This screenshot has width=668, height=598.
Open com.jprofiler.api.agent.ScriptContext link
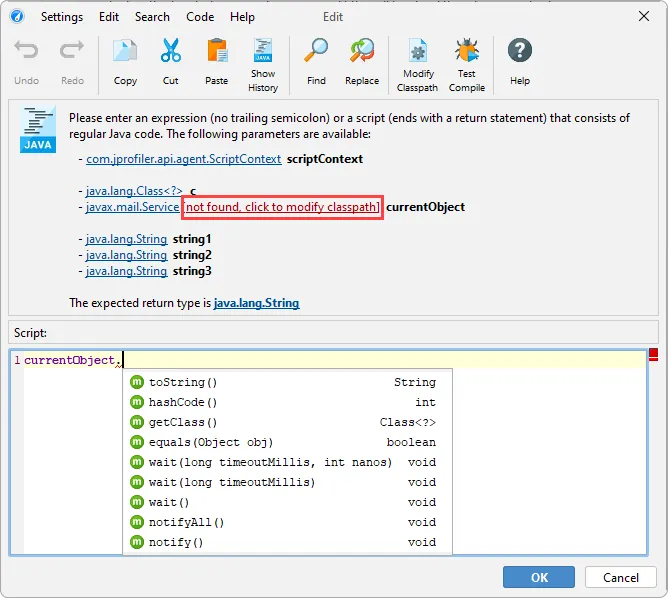click(184, 159)
